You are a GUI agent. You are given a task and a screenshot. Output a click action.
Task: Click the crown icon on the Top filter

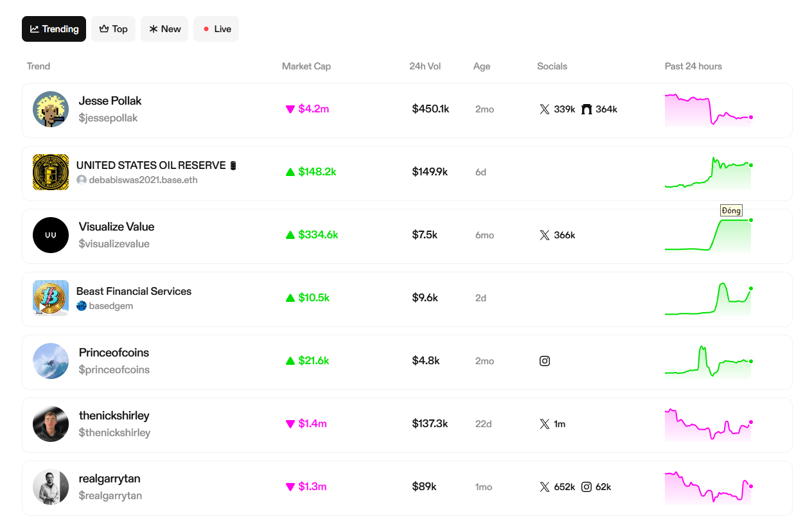click(103, 28)
